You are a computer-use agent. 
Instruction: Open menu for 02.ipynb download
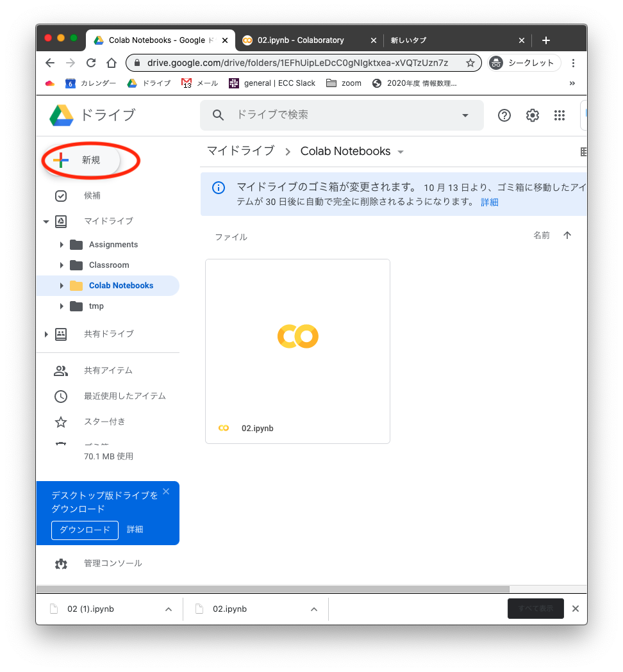(x=314, y=609)
